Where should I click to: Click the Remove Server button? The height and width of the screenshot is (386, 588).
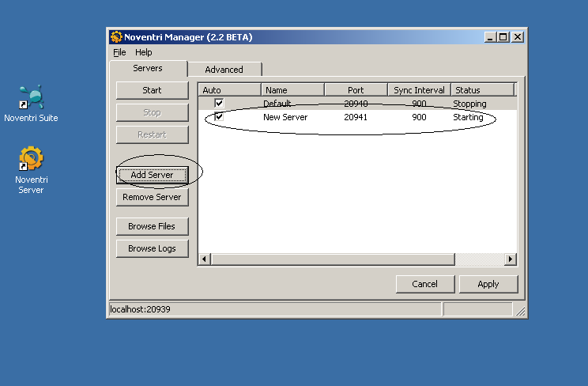tap(152, 197)
